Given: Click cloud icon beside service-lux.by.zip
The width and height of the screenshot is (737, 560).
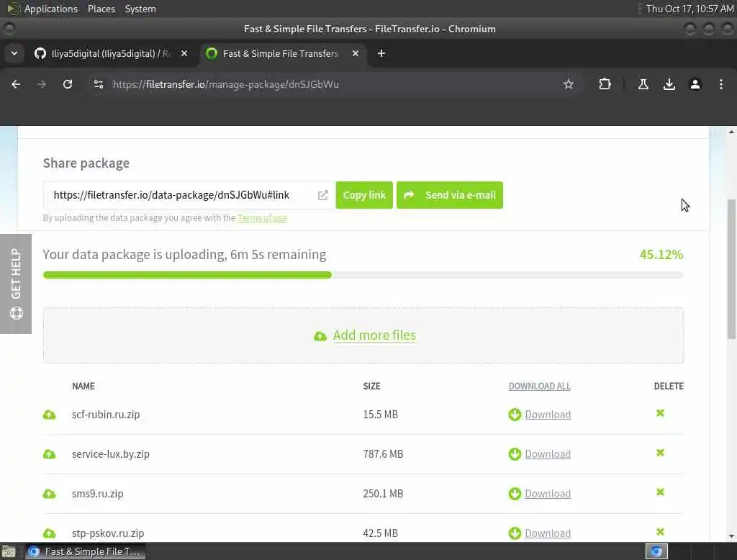Looking at the screenshot, I should click(x=50, y=454).
